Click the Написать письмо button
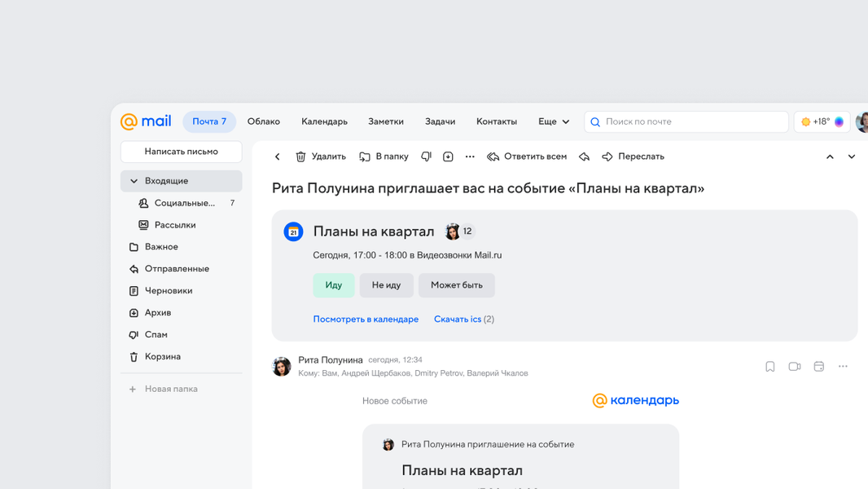Image resolution: width=868 pixels, height=489 pixels. [181, 152]
